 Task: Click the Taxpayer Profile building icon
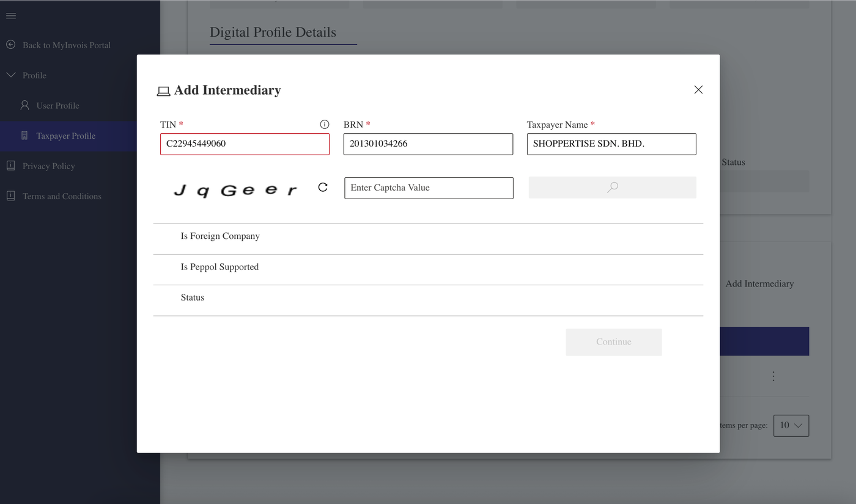click(x=24, y=136)
